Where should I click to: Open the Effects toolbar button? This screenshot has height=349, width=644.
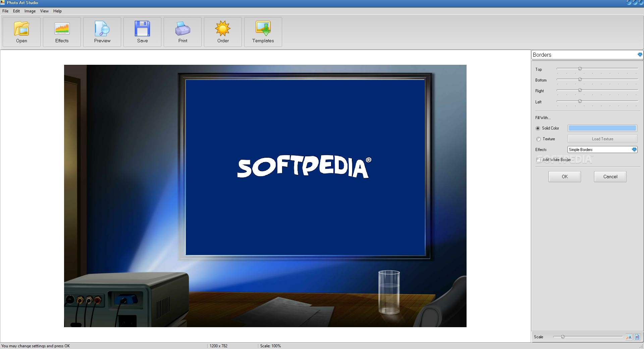click(x=62, y=32)
